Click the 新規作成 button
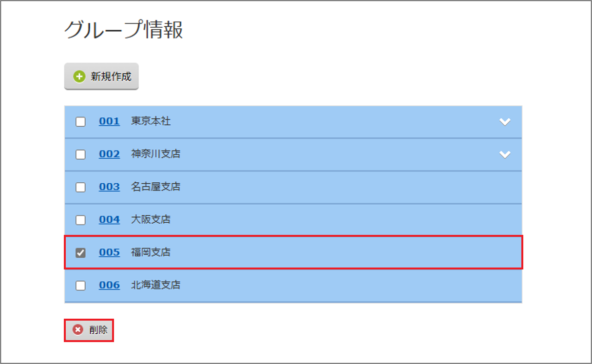592x364 pixels. pyautogui.click(x=101, y=77)
